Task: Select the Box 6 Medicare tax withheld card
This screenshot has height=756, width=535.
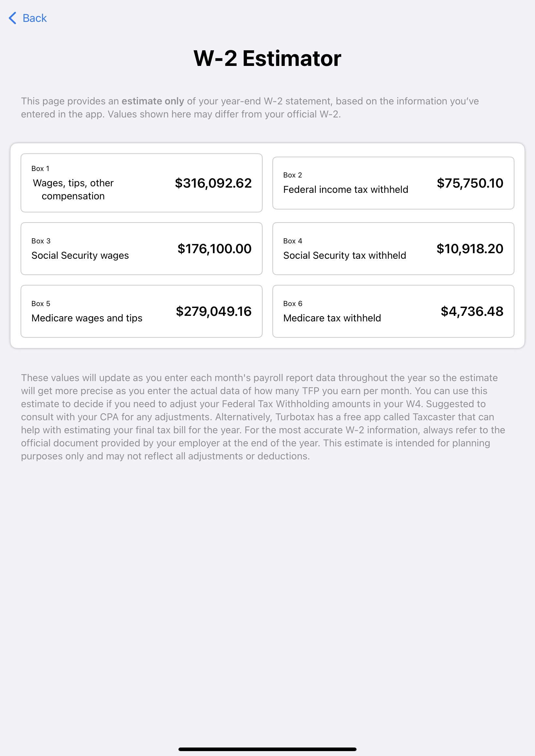Action: (x=393, y=311)
